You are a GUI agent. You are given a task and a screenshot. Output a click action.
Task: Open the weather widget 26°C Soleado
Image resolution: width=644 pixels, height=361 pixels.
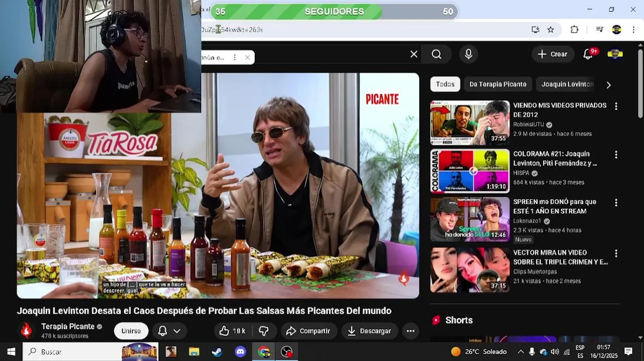[x=479, y=351]
